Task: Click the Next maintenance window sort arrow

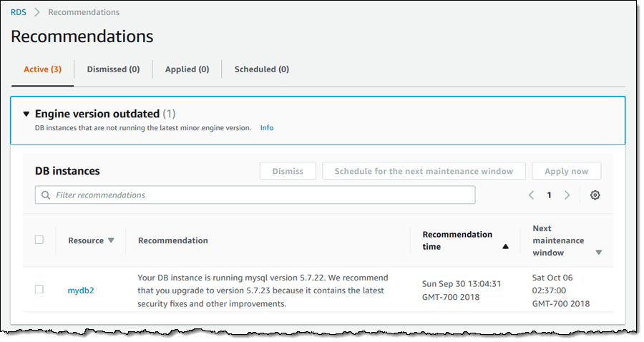Action: click(x=598, y=253)
